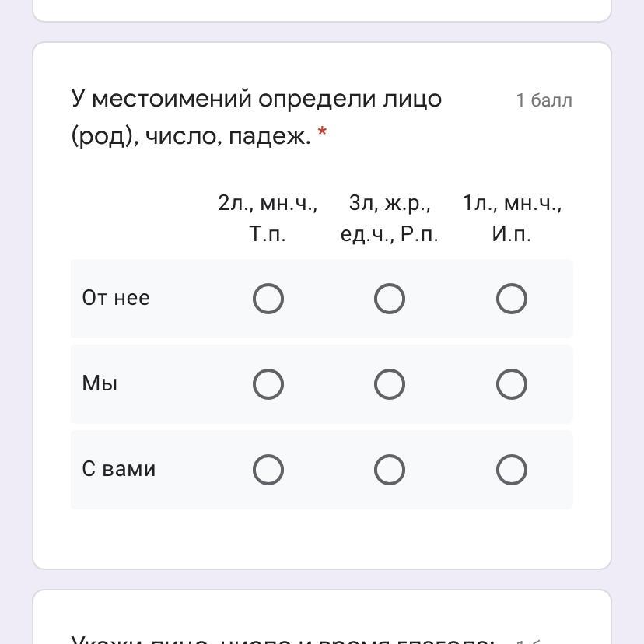644x644 pixels.
Task: Select '2л., мн.ч., Т.п.' for 'С вами'
Action: 268,470
